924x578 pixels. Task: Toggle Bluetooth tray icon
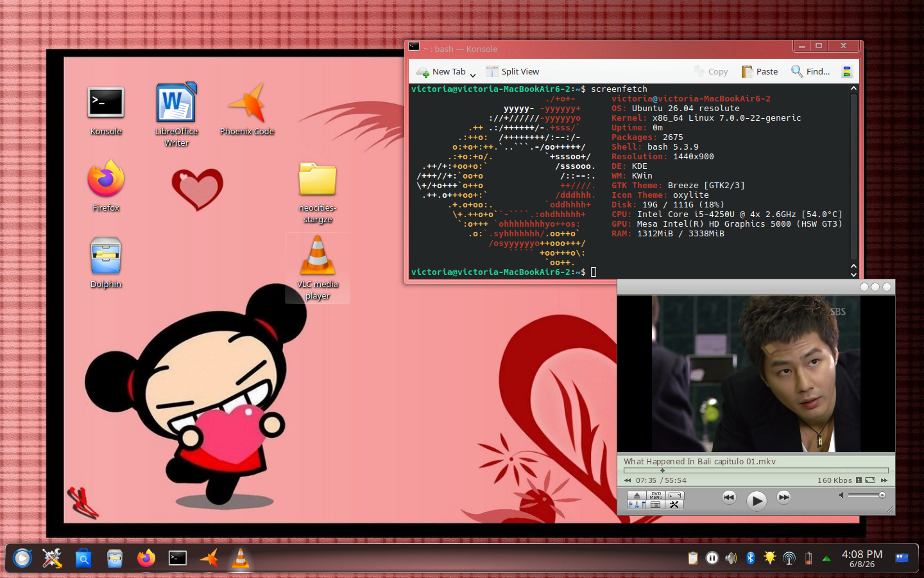[751, 558]
